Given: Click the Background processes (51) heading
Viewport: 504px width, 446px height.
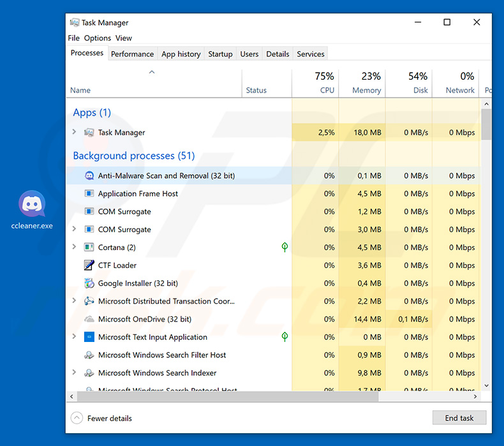Looking at the screenshot, I should (134, 156).
